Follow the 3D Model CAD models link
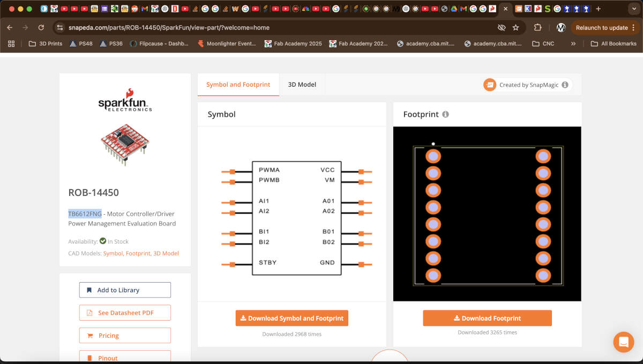The image size is (643, 364). (x=166, y=253)
